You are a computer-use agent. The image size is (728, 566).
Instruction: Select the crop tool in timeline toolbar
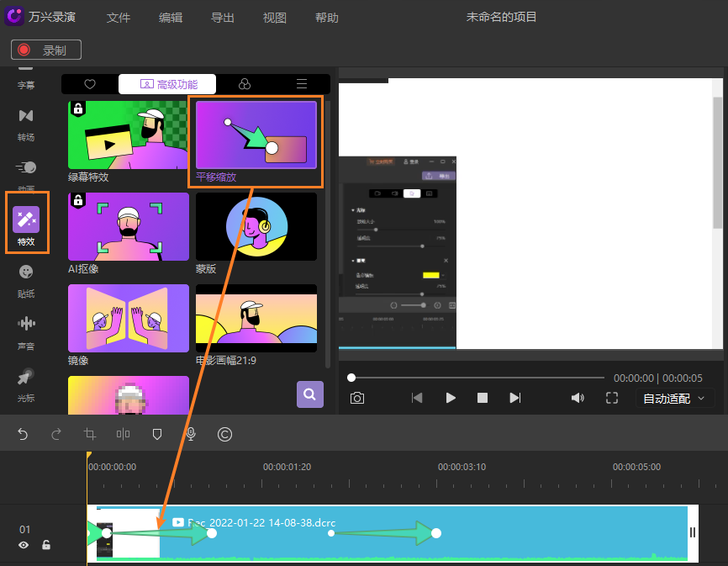[x=90, y=434]
